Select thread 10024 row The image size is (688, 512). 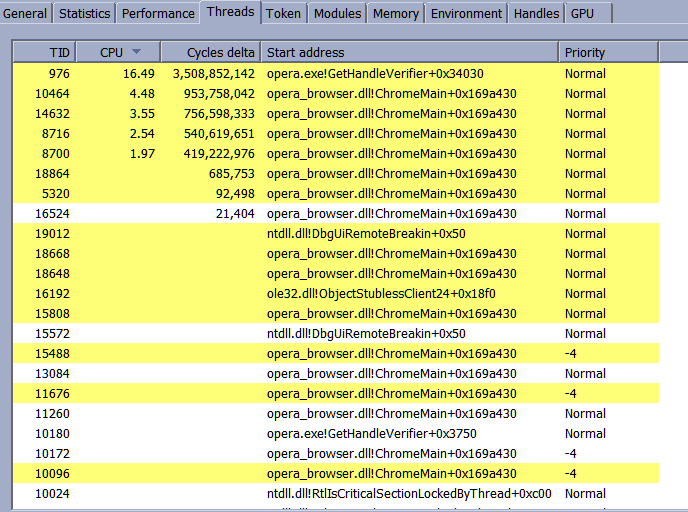click(x=336, y=494)
